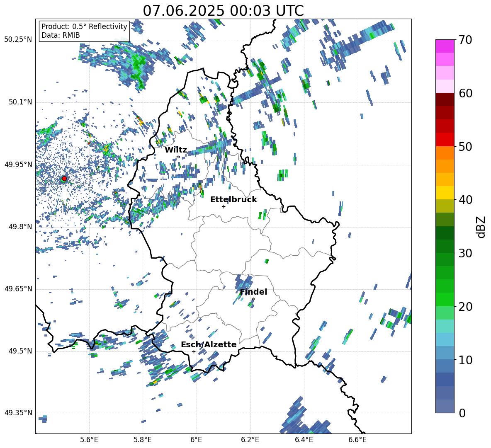Viewport: 491px width, 448px height.
Task: Click the Product: 0.5° Reflectivity text
Action: (x=84, y=27)
